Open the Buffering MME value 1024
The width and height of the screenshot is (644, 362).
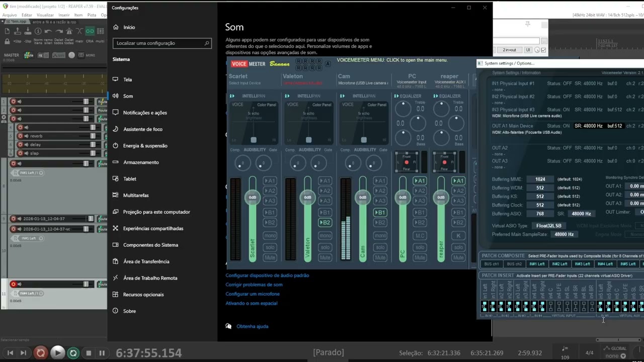point(540,179)
